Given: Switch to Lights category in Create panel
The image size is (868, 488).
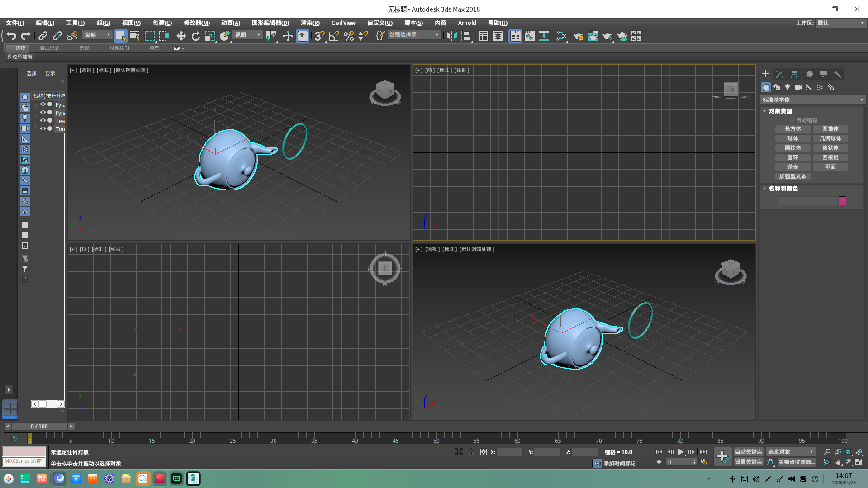Looking at the screenshot, I should [x=787, y=87].
